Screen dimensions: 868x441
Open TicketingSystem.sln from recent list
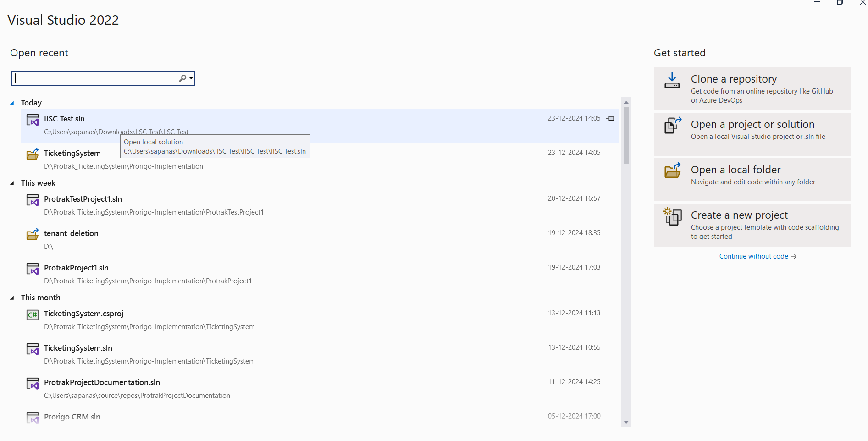point(78,348)
